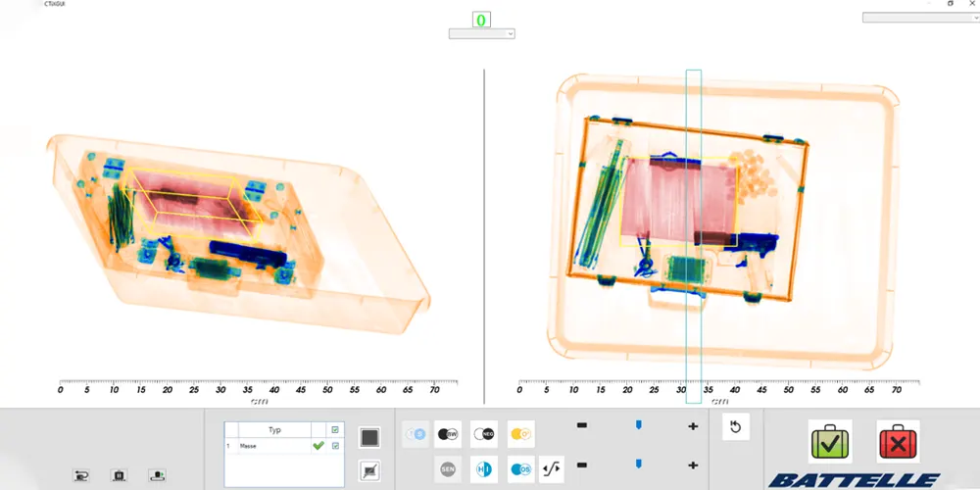This screenshot has height=490, width=980.
Task: Click the dark filled square display button
Action: click(369, 437)
